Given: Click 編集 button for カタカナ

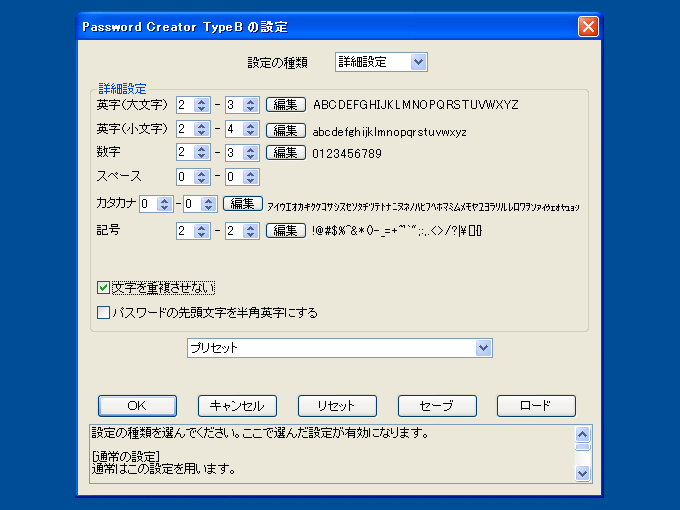Looking at the screenshot, I should (x=243, y=203).
